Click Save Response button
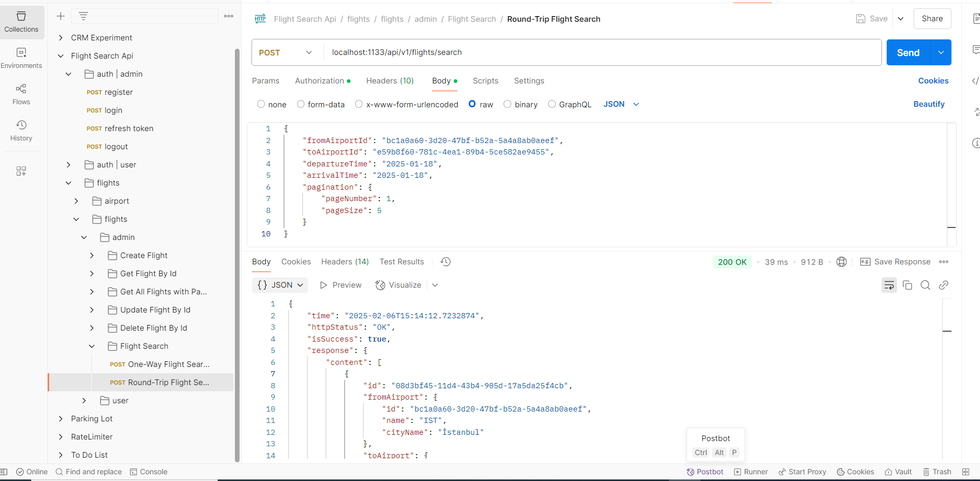Screen dimensions: 980x481 pos(895,262)
